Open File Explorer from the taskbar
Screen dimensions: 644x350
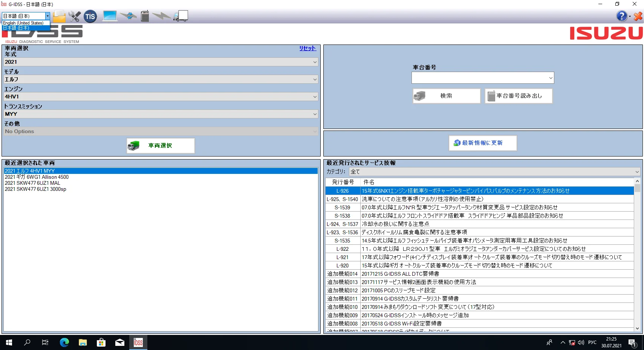click(83, 342)
